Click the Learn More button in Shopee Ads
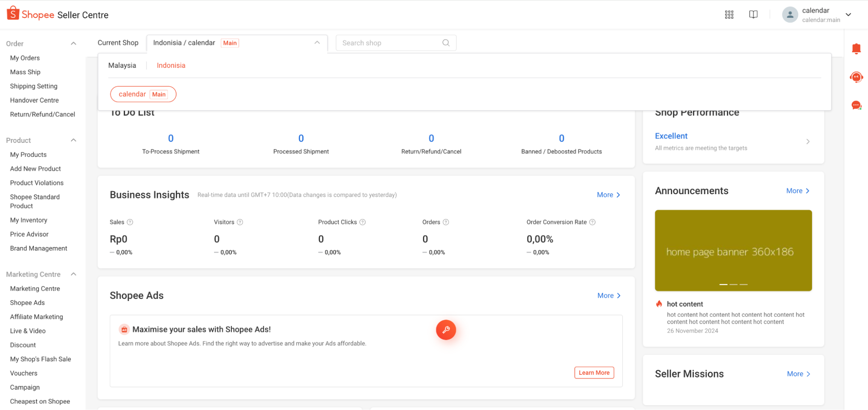 (594, 372)
